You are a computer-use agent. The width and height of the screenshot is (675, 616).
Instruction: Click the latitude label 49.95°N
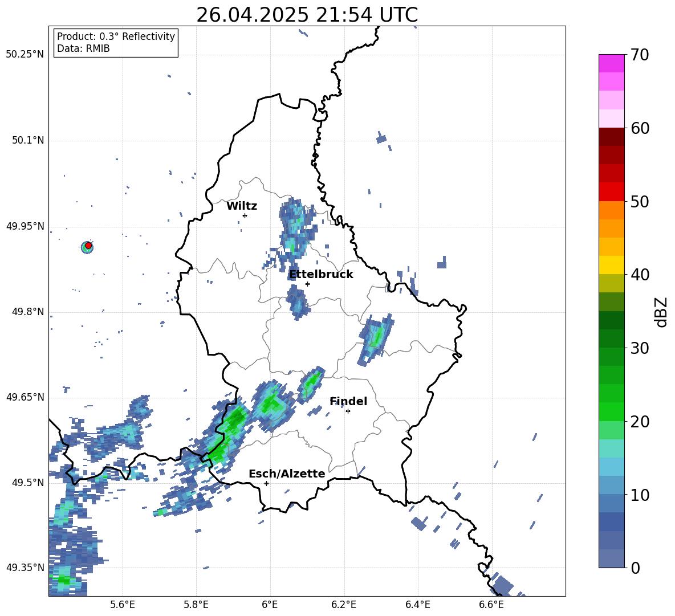click(25, 226)
